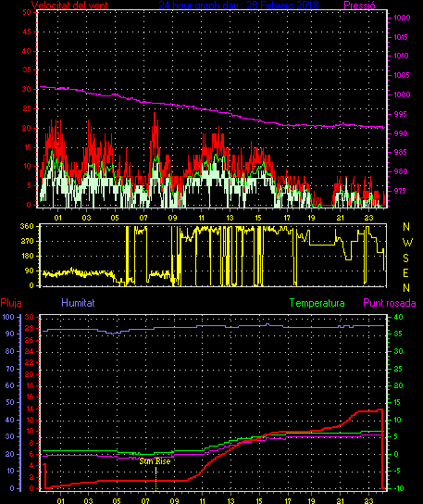Click the 100 humidity axis value
This screenshot has height=504, width=423.
pyautogui.click(x=8, y=317)
